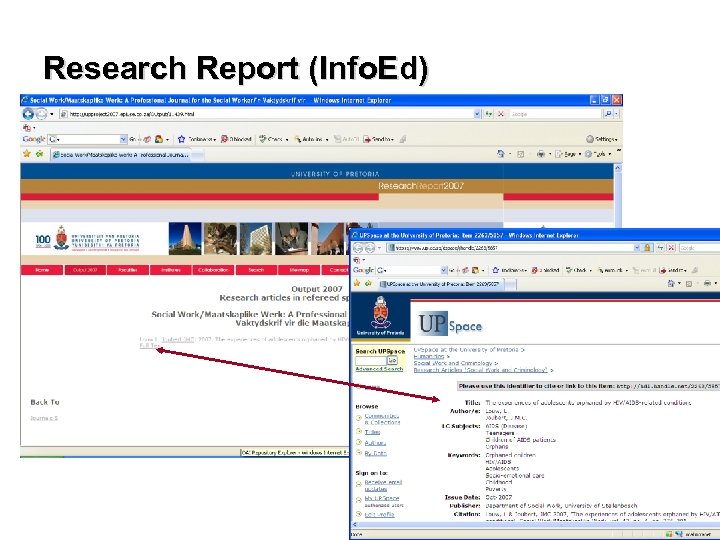
Task: Open Collaboration in the red menu
Action: click(x=214, y=270)
